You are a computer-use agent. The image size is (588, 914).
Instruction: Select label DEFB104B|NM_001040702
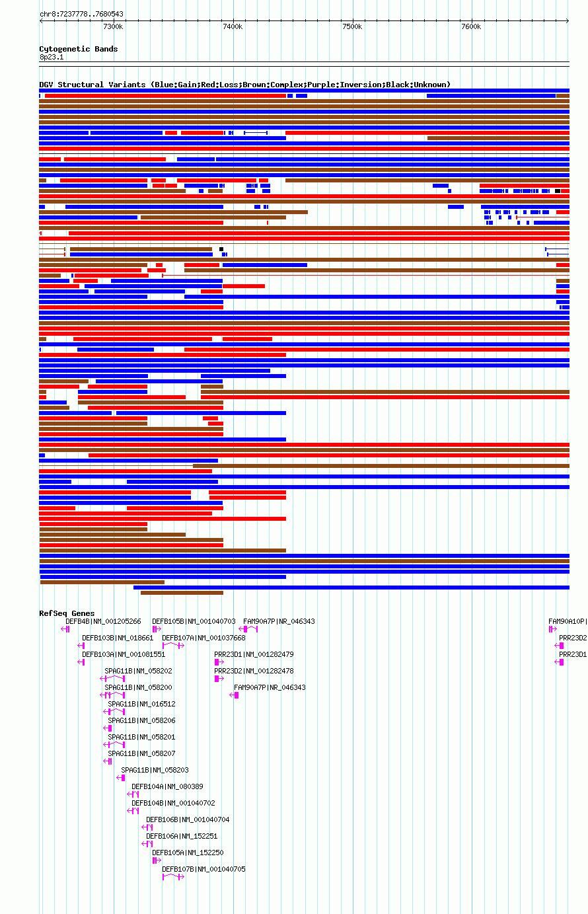point(173,803)
